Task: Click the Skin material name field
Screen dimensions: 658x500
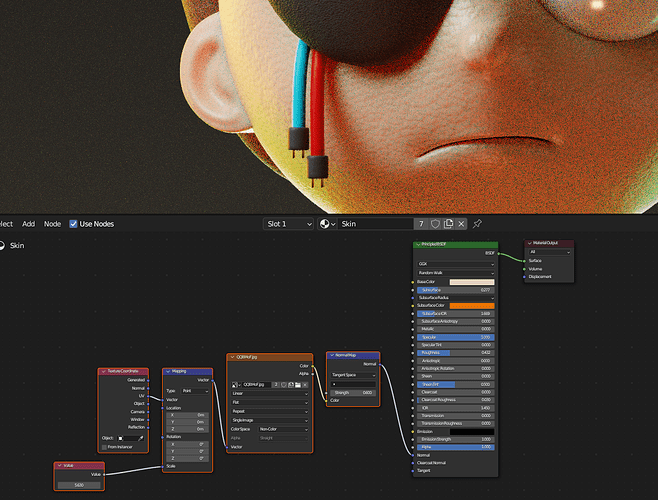Action: (376, 224)
